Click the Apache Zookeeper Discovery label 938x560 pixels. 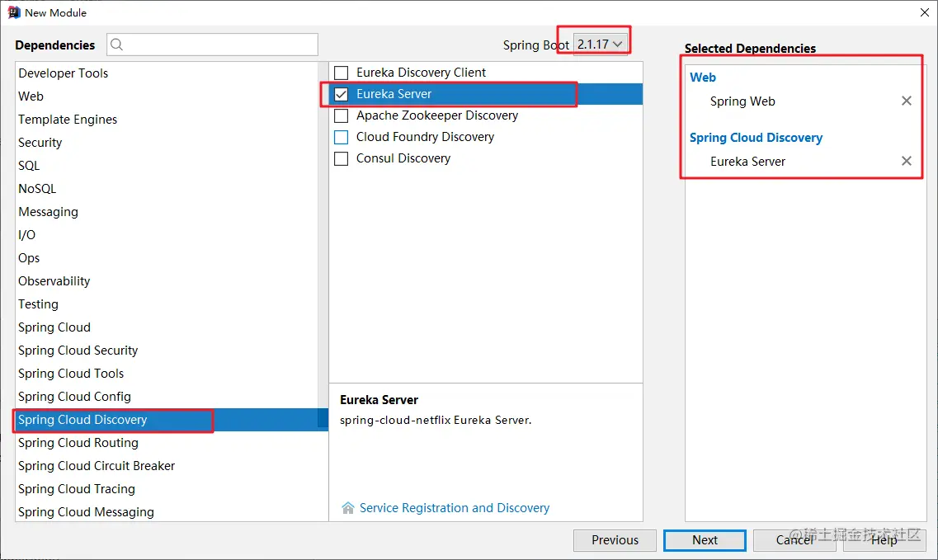(x=437, y=115)
